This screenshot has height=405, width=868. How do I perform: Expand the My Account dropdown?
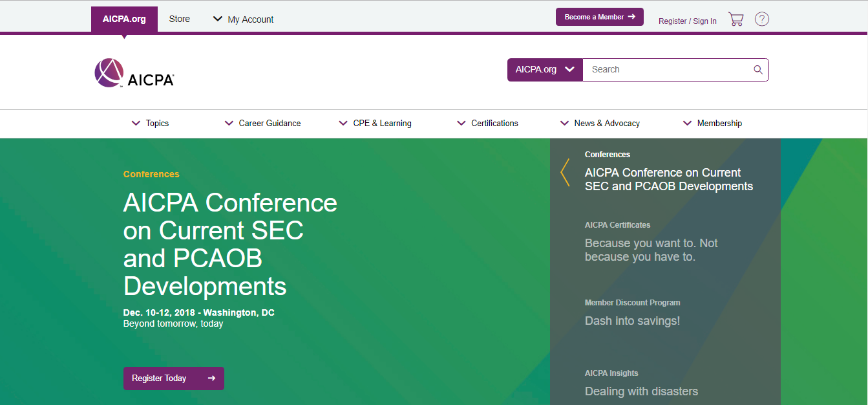(x=243, y=19)
